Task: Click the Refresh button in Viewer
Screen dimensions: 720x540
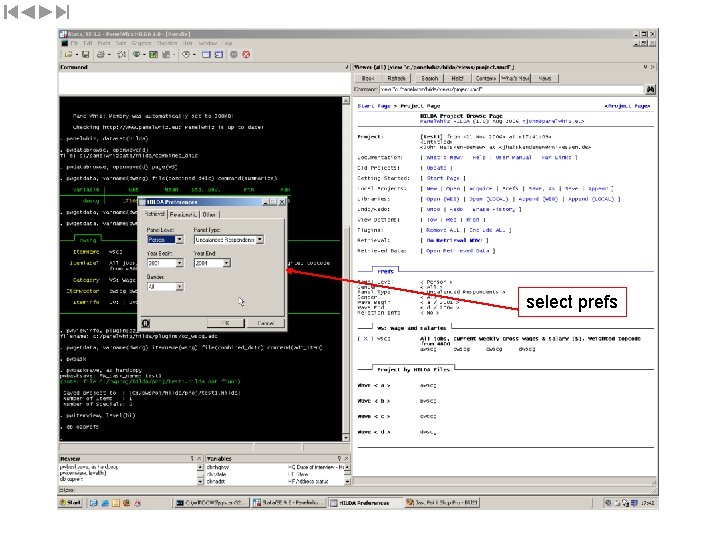Action: pyautogui.click(x=397, y=78)
